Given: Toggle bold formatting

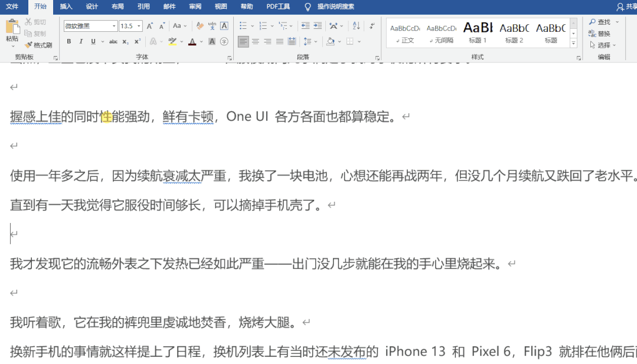Looking at the screenshot, I should click(69, 41).
